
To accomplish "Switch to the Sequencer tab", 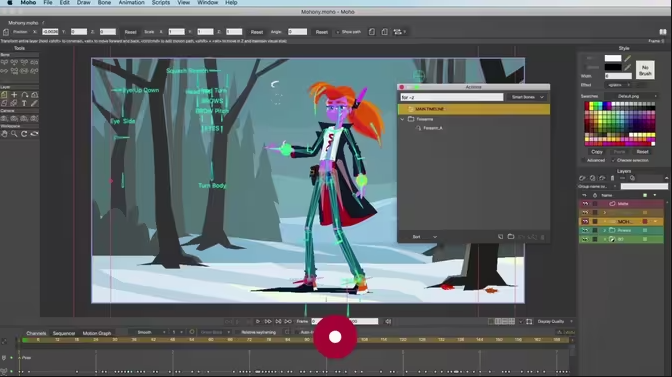I will coord(64,333).
